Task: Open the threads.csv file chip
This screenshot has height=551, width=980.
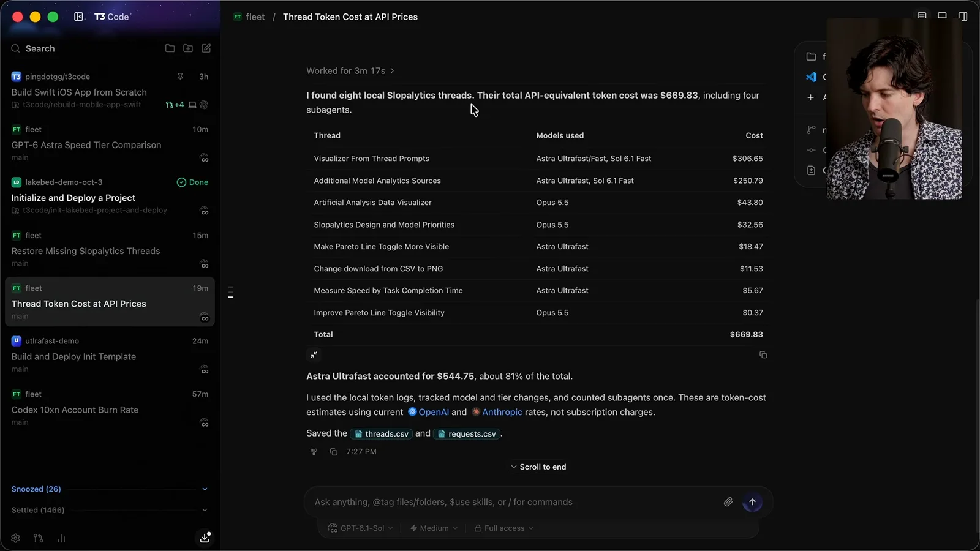Action: 381,433
